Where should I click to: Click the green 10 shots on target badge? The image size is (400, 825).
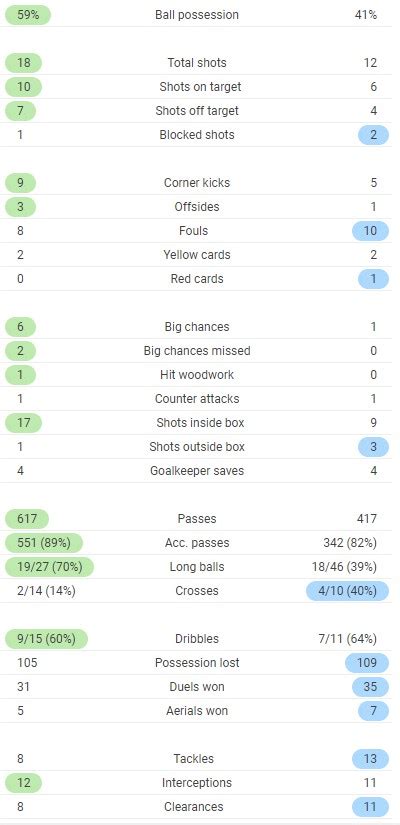(x=23, y=87)
